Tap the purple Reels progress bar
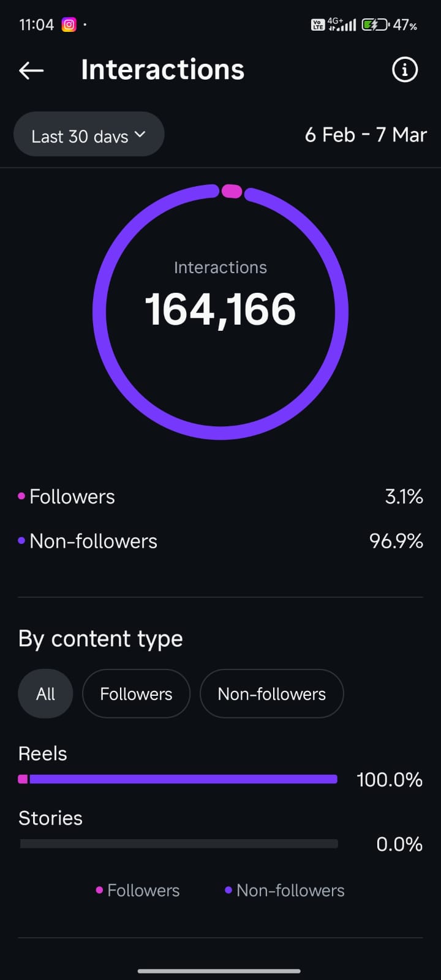The image size is (441, 980). click(x=183, y=779)
